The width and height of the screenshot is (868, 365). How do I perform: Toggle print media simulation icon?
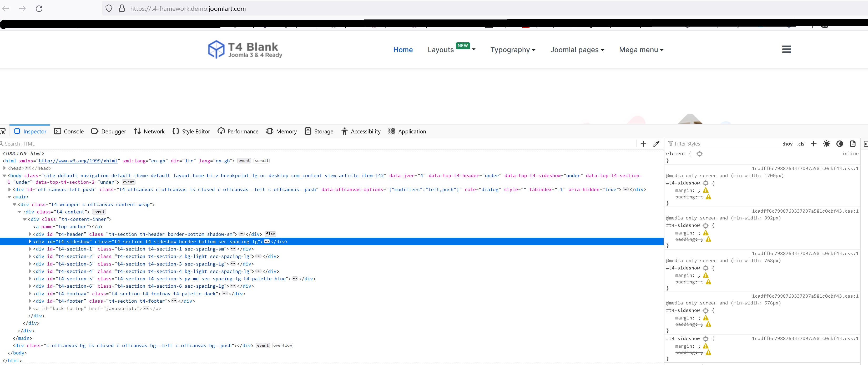point(852,144)
